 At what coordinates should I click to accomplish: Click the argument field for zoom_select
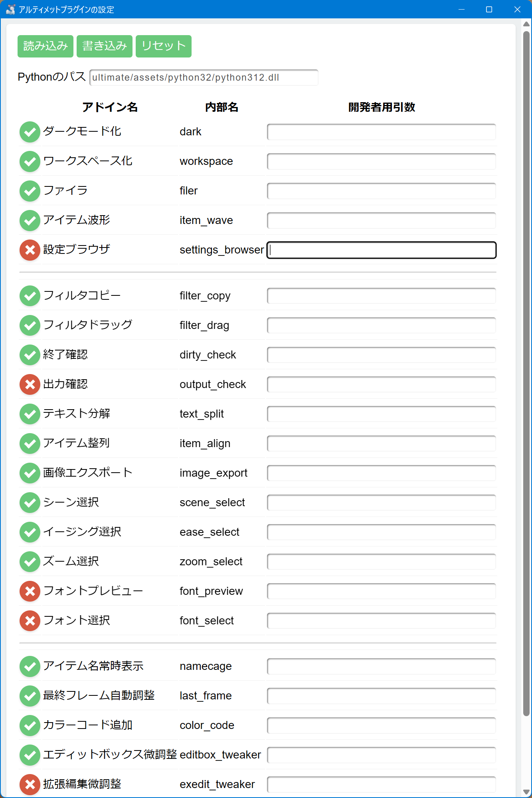click(x=382, y=562)
